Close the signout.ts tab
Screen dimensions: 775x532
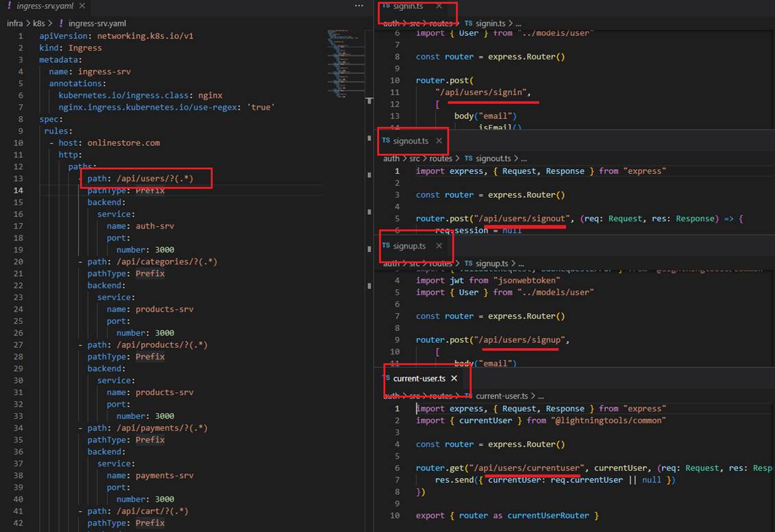[x=439, y=141]
